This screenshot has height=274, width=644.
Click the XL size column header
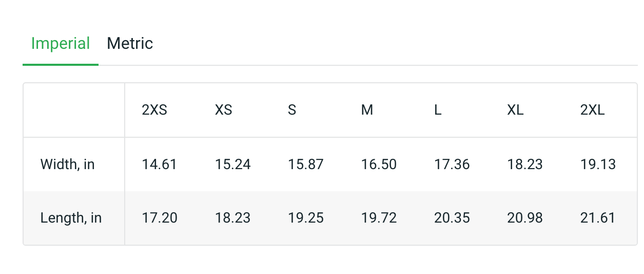point(515,110)
